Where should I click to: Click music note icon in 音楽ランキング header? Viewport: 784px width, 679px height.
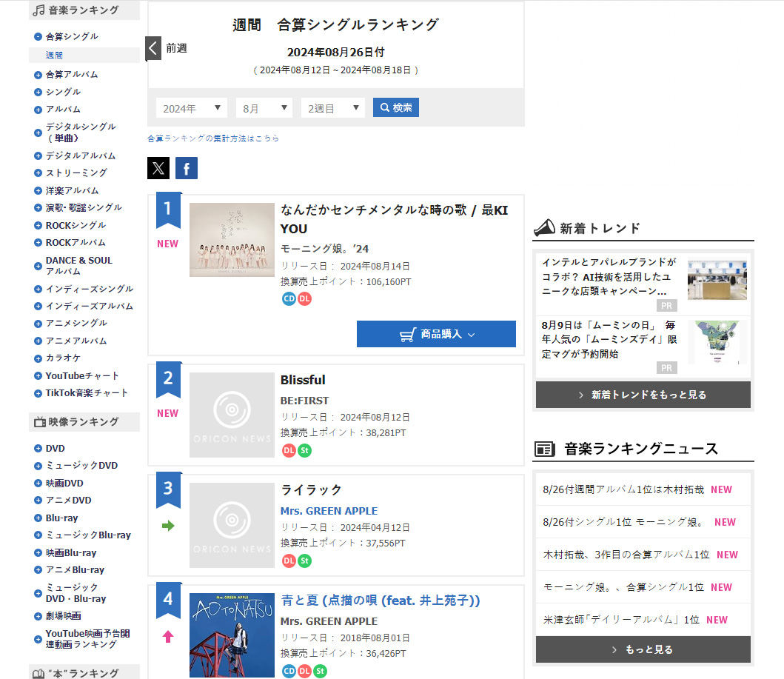point(38,10)
